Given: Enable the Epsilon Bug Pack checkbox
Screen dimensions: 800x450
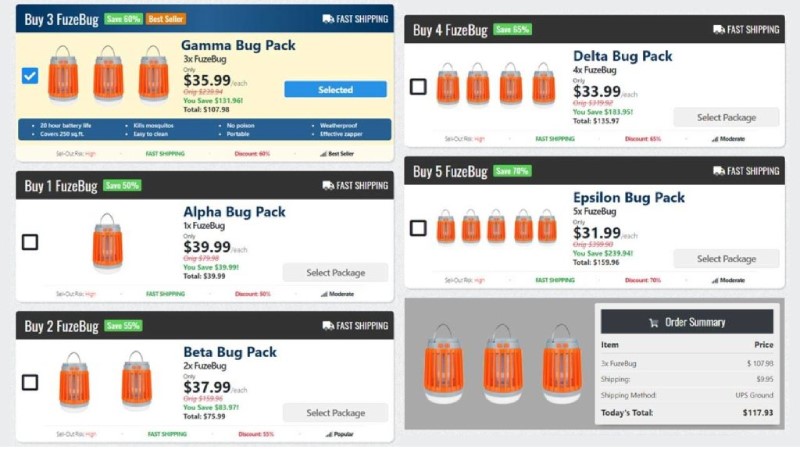Looking at the screenshot, I should [x=418, y=228].
